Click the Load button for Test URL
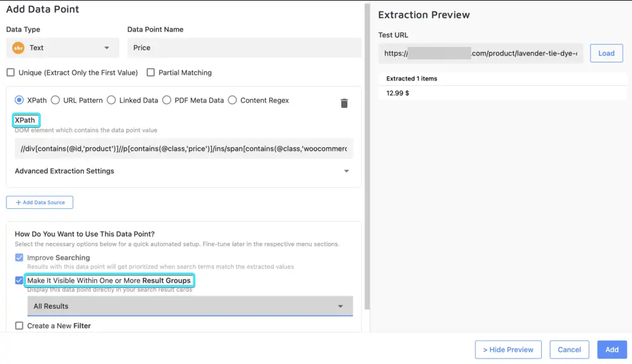 606,53
